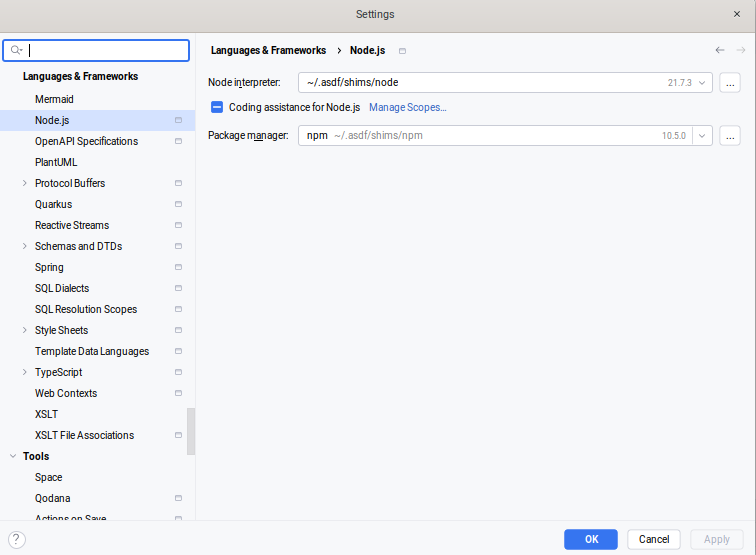756x555 pixels.
Task: Click project-level icon beside Spring item
Action: tap(178, 268)
